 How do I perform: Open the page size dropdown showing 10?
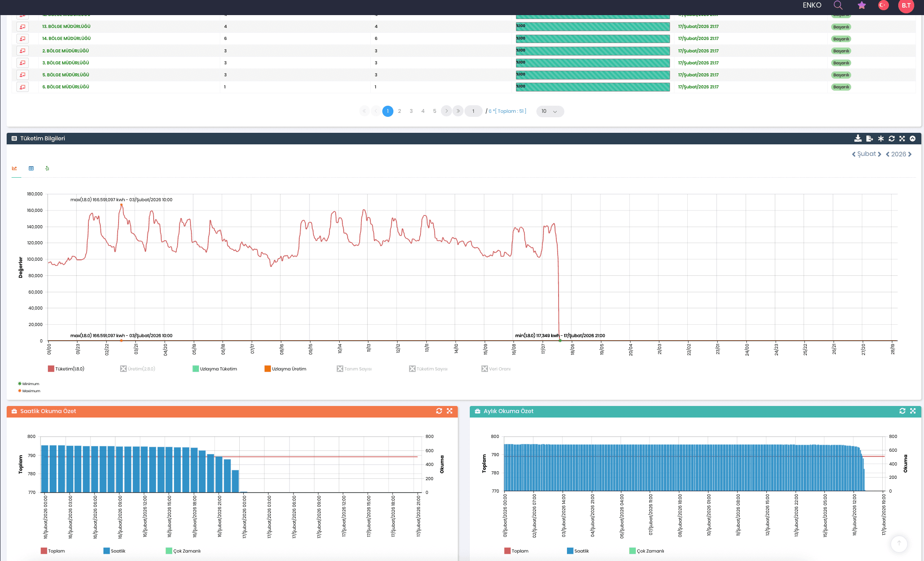click(x=550, y=111)
